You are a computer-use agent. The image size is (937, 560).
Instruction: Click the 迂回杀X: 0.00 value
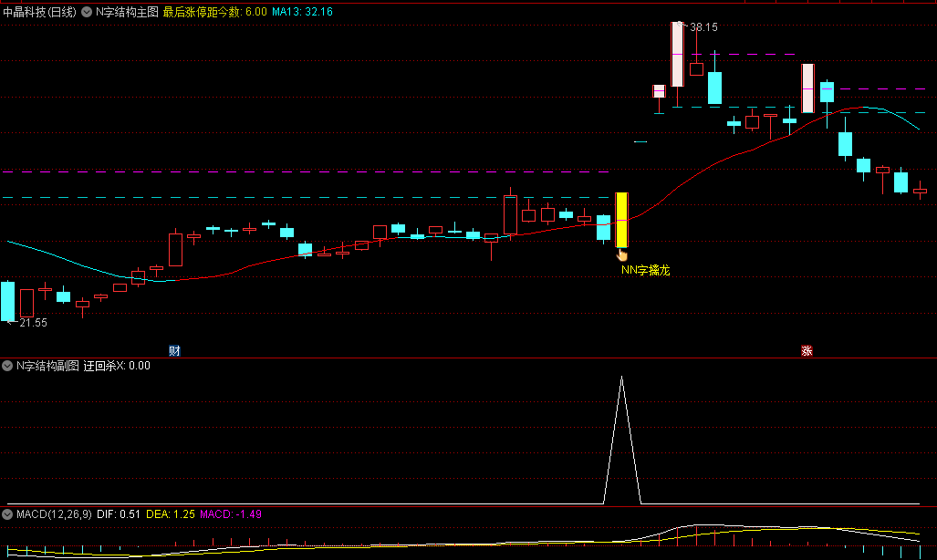[117, 366]
